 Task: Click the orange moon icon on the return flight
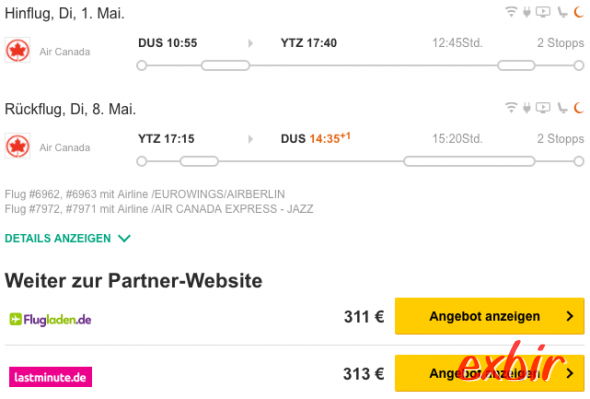click(579, 107)
